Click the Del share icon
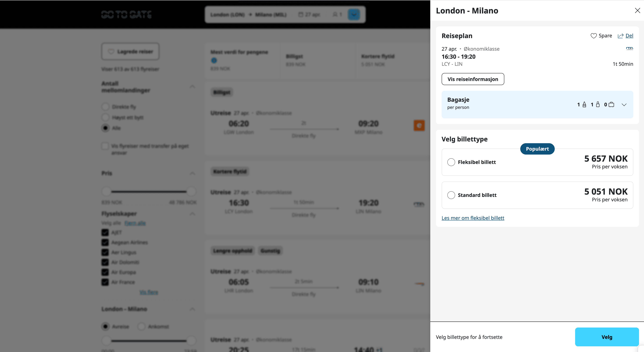The width and height of the screenshot is (644, 352). click(x=621, y=36)
